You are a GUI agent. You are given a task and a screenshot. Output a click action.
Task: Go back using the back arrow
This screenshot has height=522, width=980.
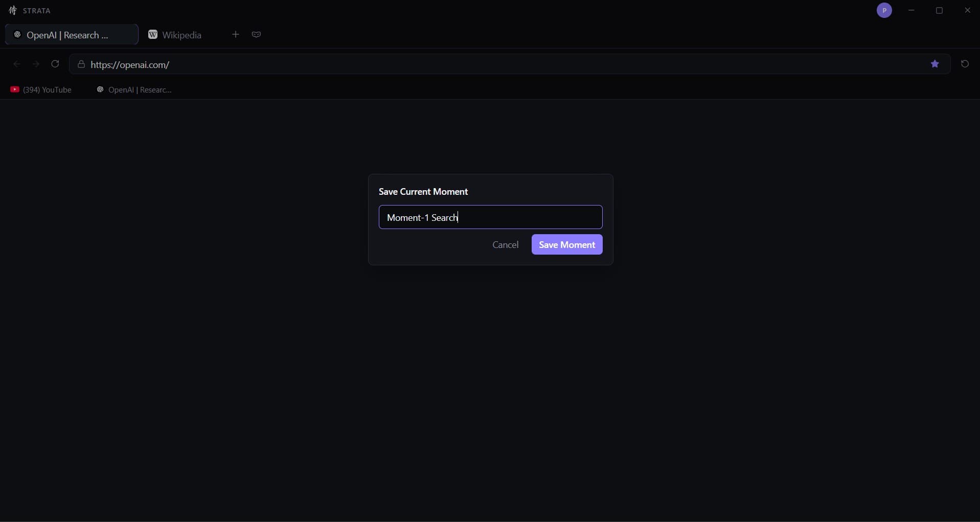tap(16, 64)
